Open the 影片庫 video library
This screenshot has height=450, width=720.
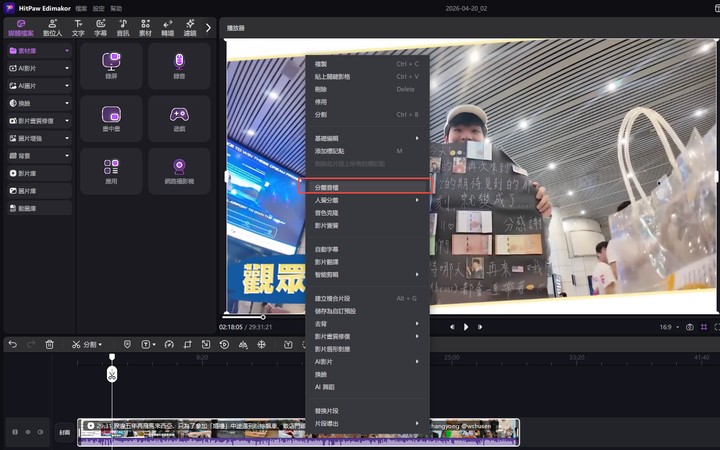(x=39, y=173)
